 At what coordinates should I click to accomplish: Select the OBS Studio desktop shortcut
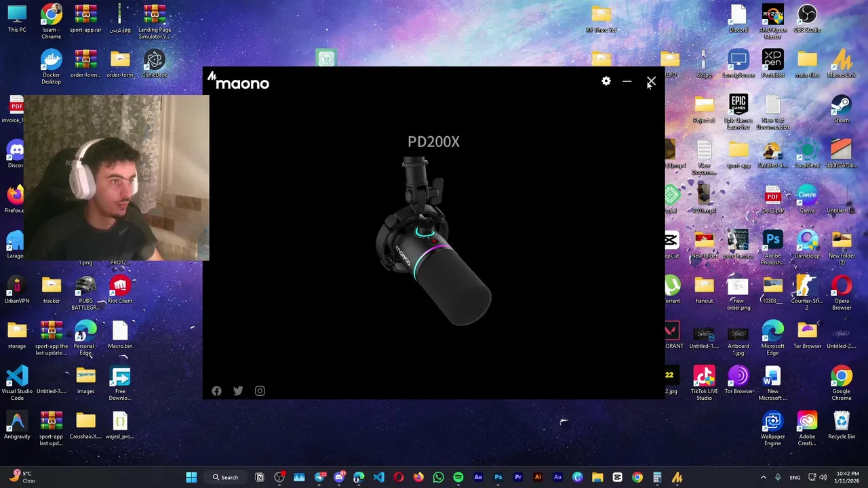pos(807,19)
